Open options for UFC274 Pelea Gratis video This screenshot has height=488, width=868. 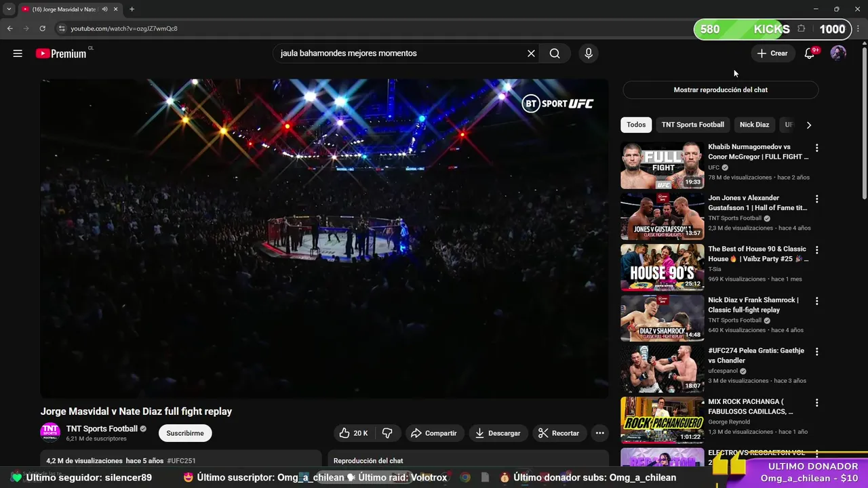click(816, 351)
